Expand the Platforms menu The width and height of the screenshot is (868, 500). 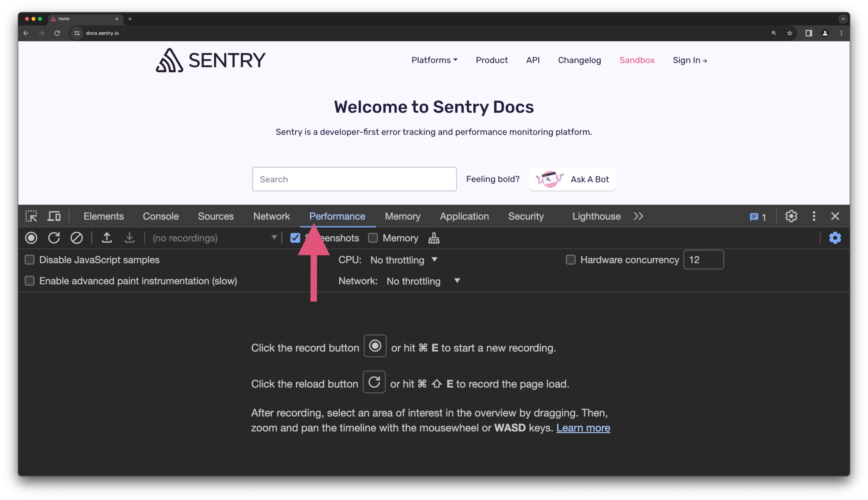coord(434,60)
